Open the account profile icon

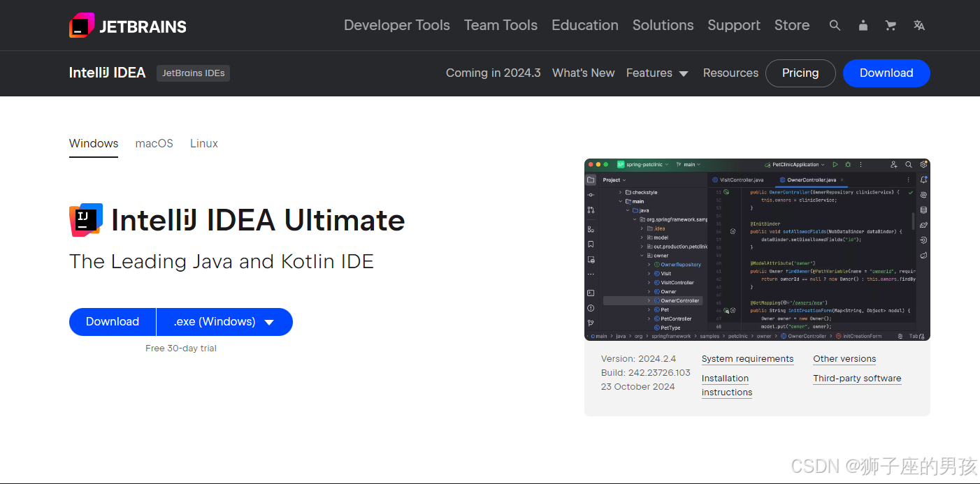(863, 25)
